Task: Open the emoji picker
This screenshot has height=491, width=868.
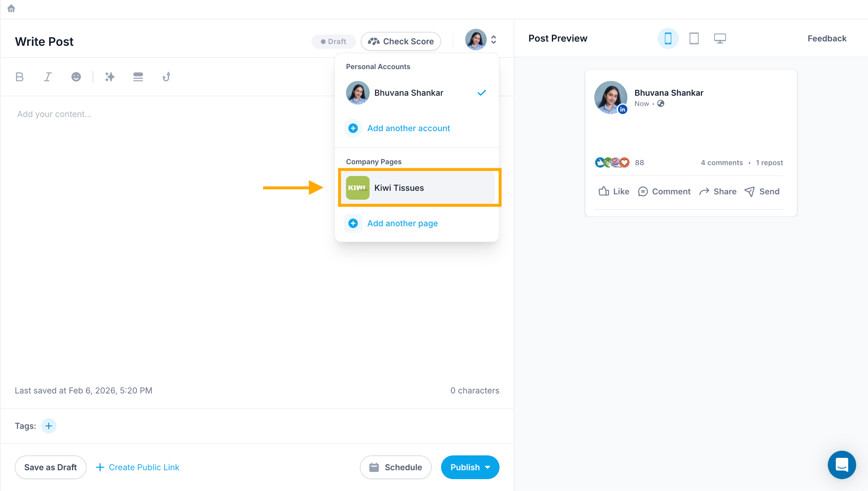Action: coord(76,77)
